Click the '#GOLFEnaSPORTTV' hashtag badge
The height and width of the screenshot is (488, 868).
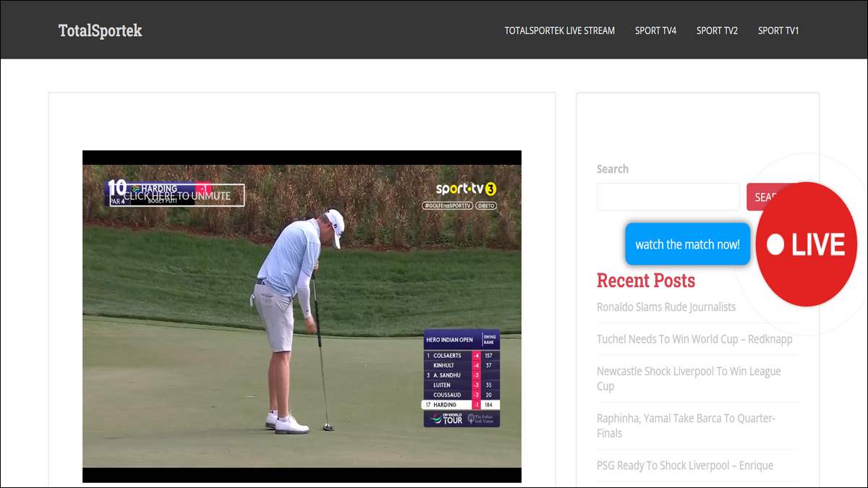pyautogui.click(x=447, y=206)
